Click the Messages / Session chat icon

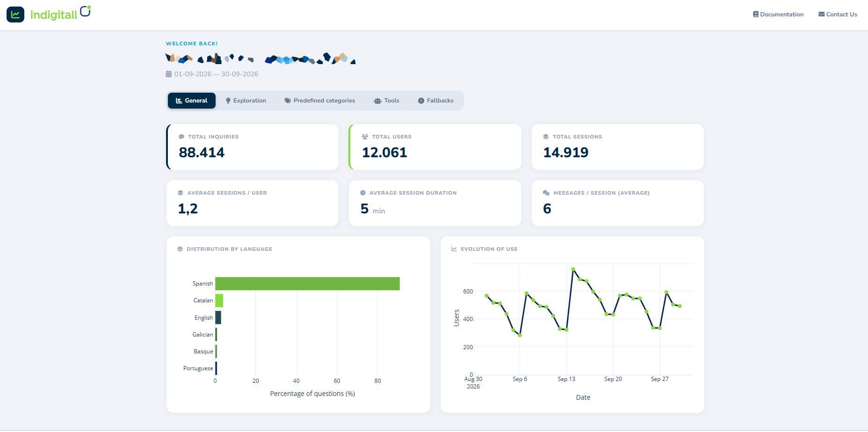point(546,193)
